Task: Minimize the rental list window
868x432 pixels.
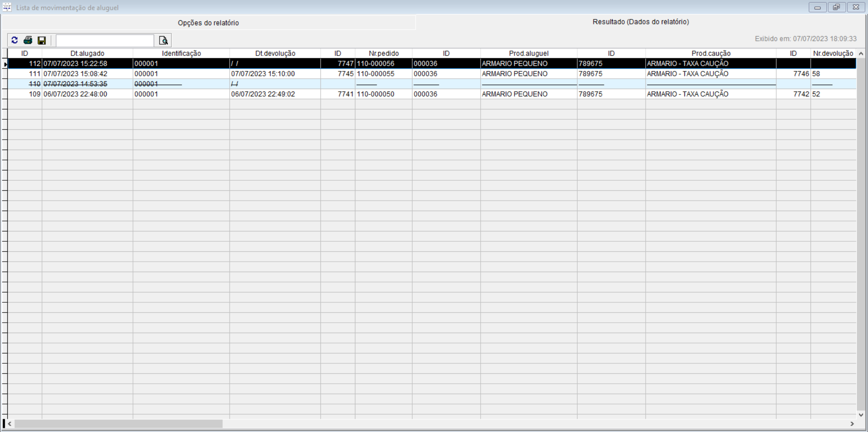Action: pos(817,7)
